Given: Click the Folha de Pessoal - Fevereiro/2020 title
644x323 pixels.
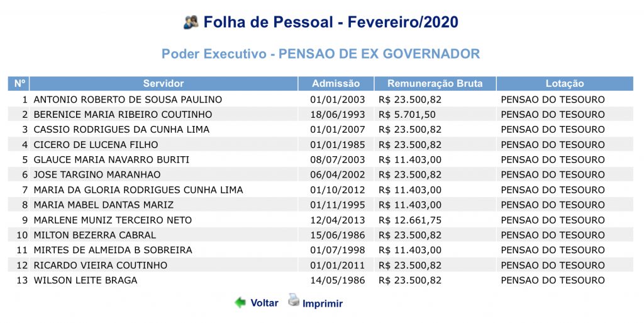Looking at the screenshot, I should [331, 22].
